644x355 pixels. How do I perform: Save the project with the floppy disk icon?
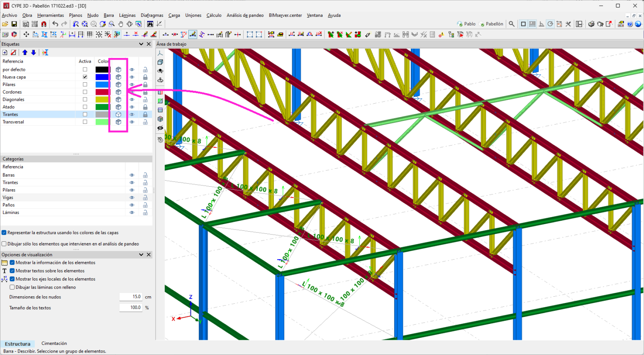click(x=14, y=24)
